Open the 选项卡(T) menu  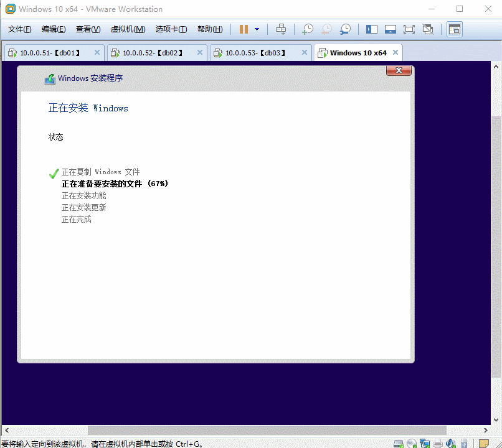pyautogui.click(x=171, y=29)
